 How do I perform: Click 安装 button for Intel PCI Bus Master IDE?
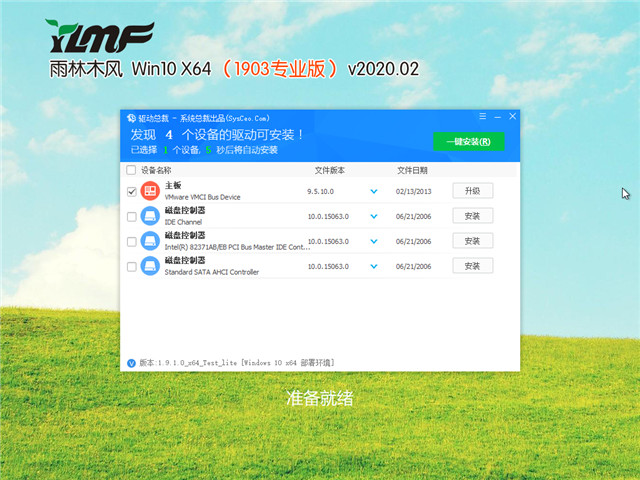pyautogui.click(x=473, y=241)
